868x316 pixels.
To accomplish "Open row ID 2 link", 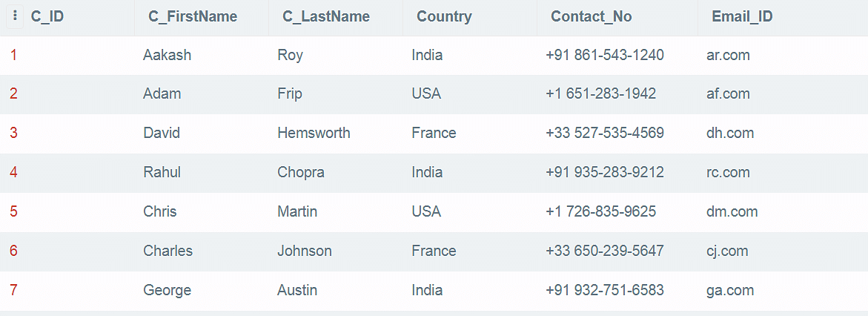I will [13, 93].
